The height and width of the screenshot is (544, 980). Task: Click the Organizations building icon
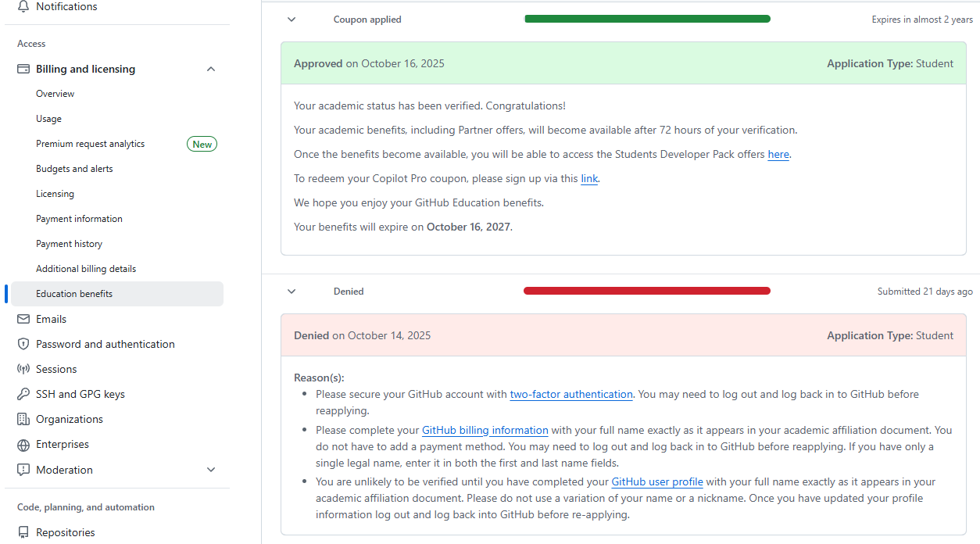click(x=23, y=419)
